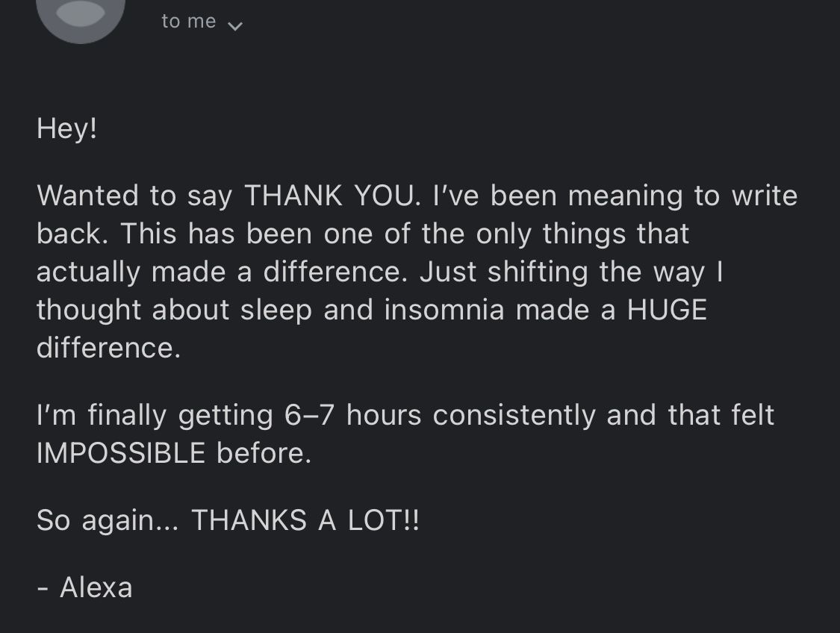Click the word 'sleep' in the paragraph
This screenshot has width=840, height=633.
(x=276, y=311)
